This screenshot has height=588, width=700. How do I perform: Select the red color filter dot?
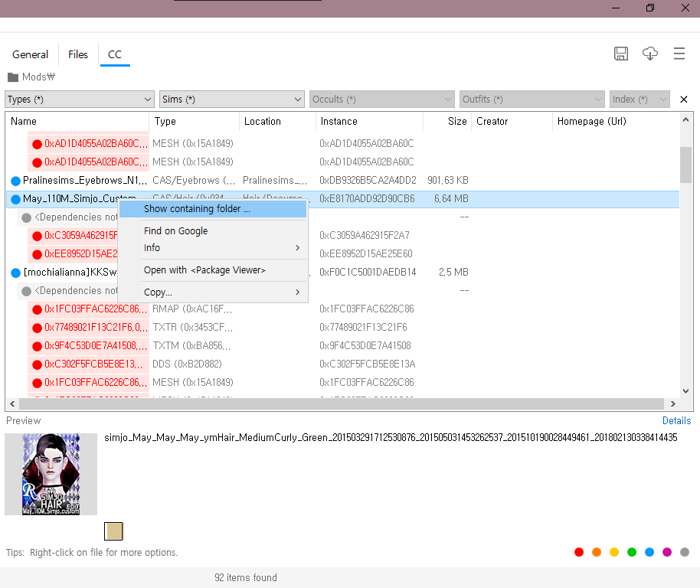579,552
